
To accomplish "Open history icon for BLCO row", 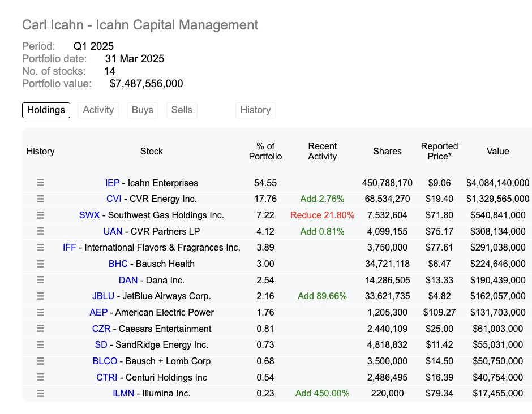I will (40, 361).
